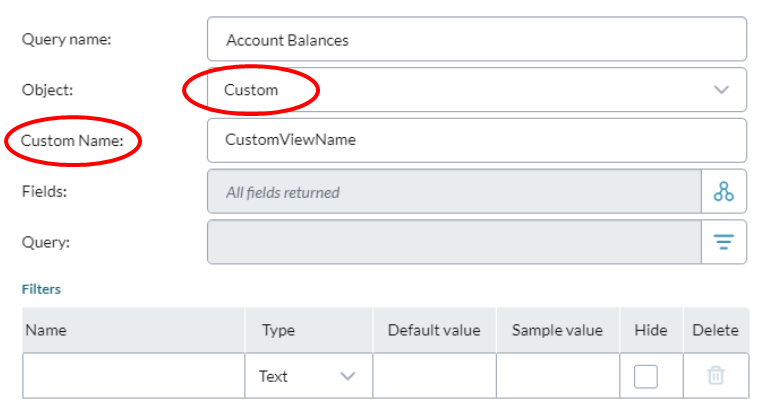Select the Custom value in the Object combo box
The image size is (778, 412).
pyautogui.click(x=251, y=90)
